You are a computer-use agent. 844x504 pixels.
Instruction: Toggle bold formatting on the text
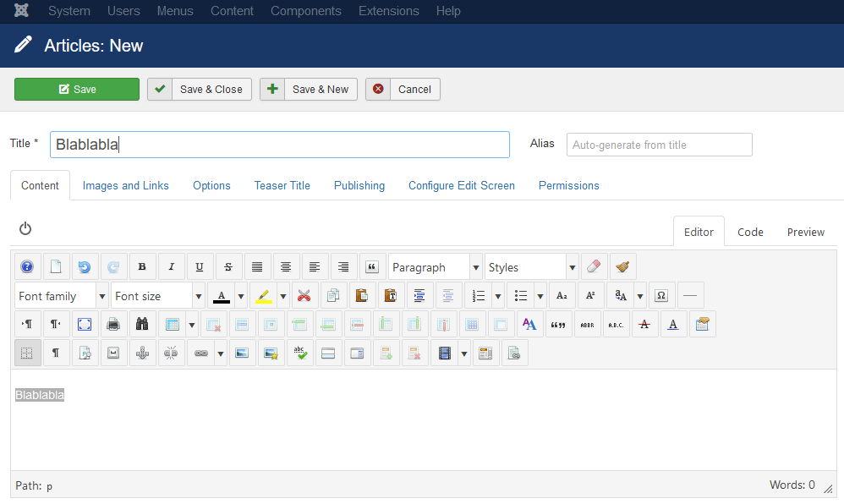(142, 266)
